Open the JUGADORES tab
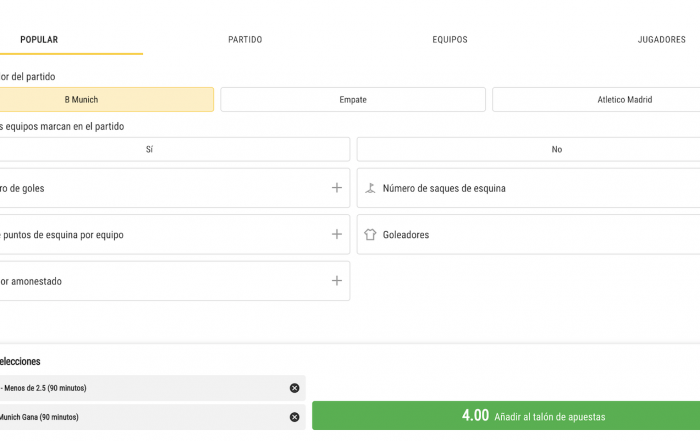This screenshot has height=441, width=700. [661, 40]
